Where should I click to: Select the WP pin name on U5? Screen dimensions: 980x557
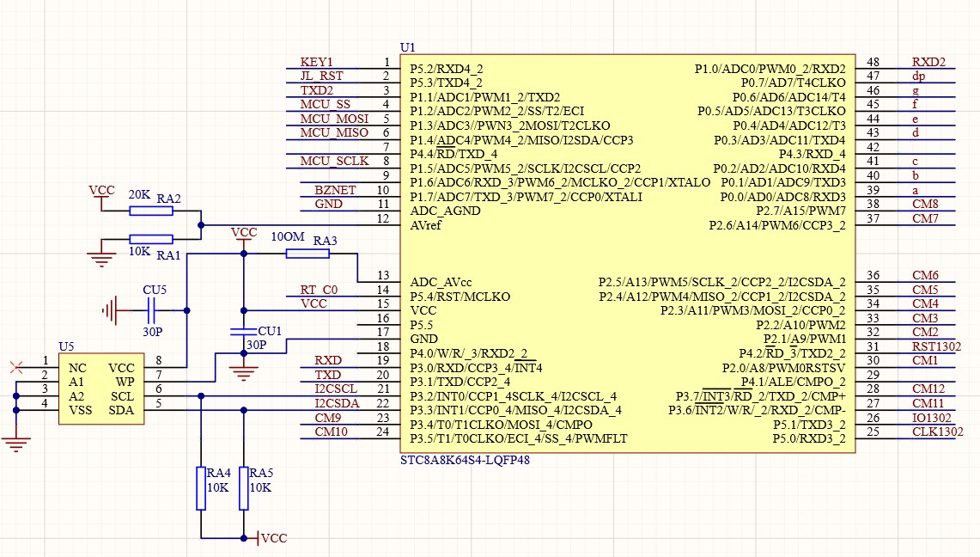click(x=125, y=382)
